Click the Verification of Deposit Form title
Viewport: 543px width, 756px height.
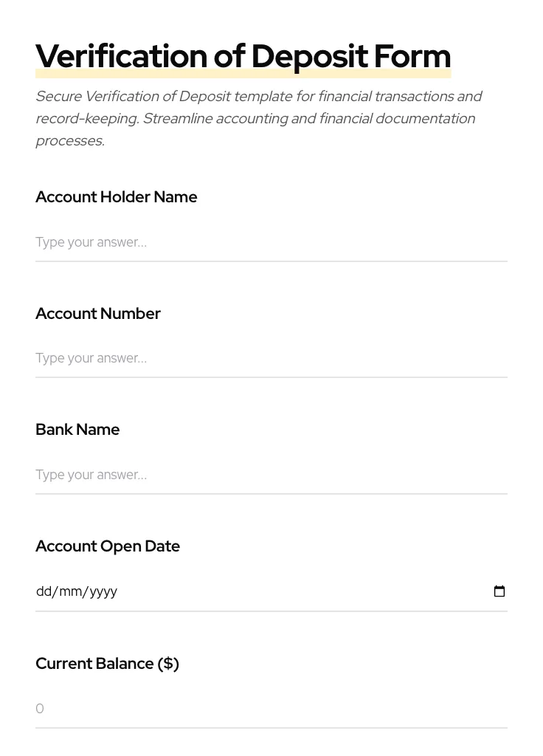coord(243,55)
